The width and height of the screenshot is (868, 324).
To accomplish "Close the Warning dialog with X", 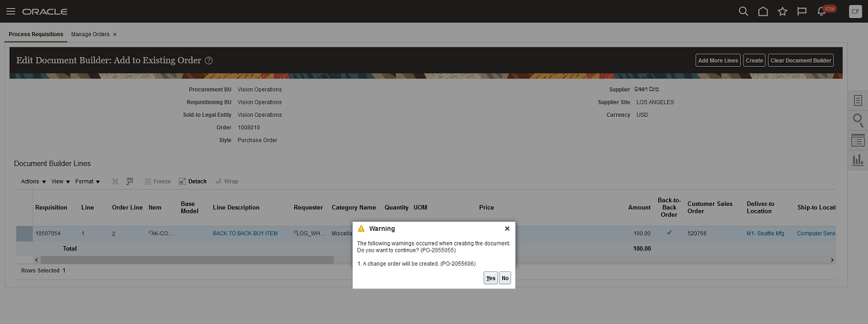I will pos(507,228).
